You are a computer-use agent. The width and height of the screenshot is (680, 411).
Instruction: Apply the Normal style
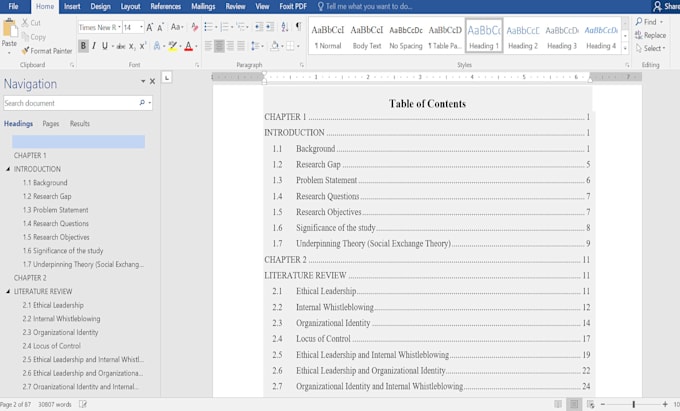[x=328, y=36]
